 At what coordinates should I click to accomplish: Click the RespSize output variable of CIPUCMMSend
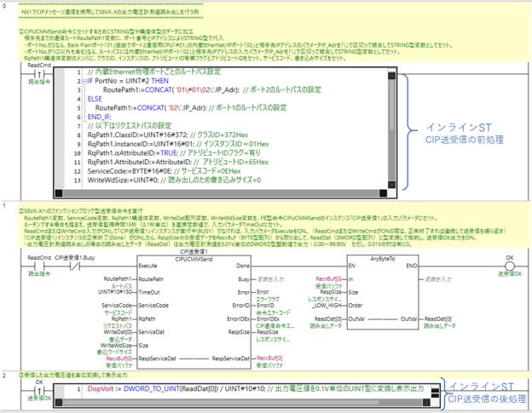[268, 332]
